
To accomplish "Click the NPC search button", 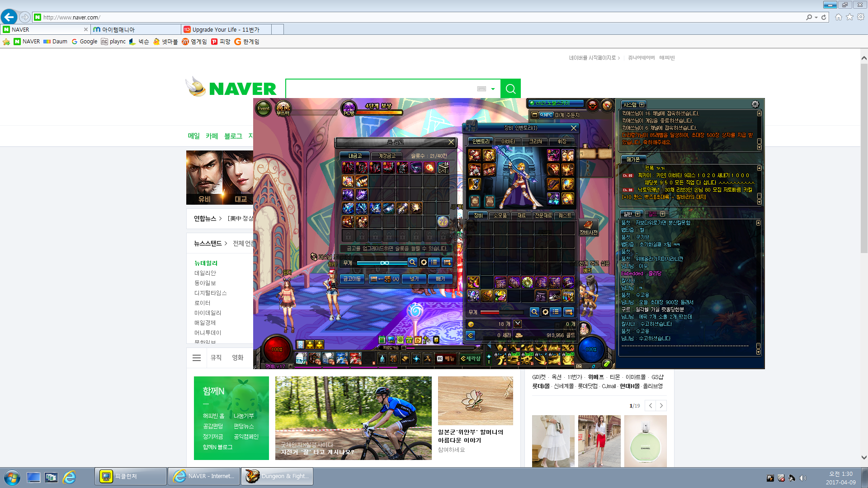I will (x=547, y=115).
